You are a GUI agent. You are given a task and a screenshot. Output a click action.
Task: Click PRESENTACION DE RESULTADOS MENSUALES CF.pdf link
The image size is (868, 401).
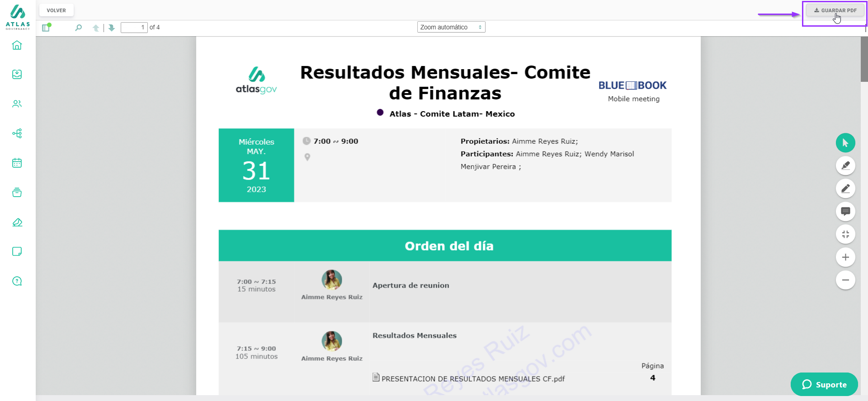pos(473,379)
